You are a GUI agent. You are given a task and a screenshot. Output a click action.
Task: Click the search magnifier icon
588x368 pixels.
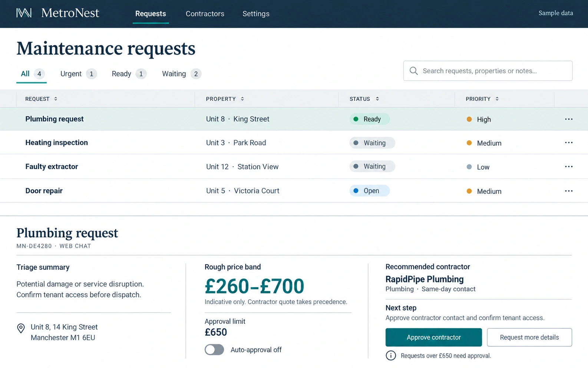coord(414,71)
